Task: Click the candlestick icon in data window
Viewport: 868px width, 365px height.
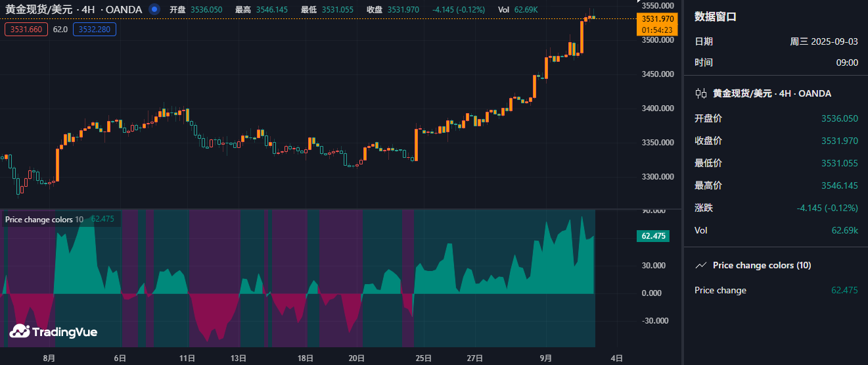Action: coord(701,93)
